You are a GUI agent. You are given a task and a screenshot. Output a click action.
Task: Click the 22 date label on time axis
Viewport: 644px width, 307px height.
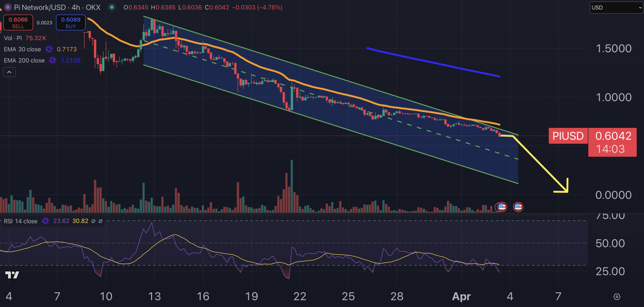pyautogui.click(x=300, y=296)
